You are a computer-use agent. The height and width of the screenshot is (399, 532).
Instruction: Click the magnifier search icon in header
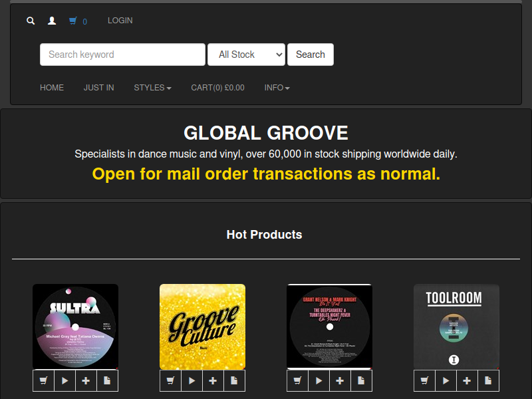pyautogui.click(x=31, y=21)
